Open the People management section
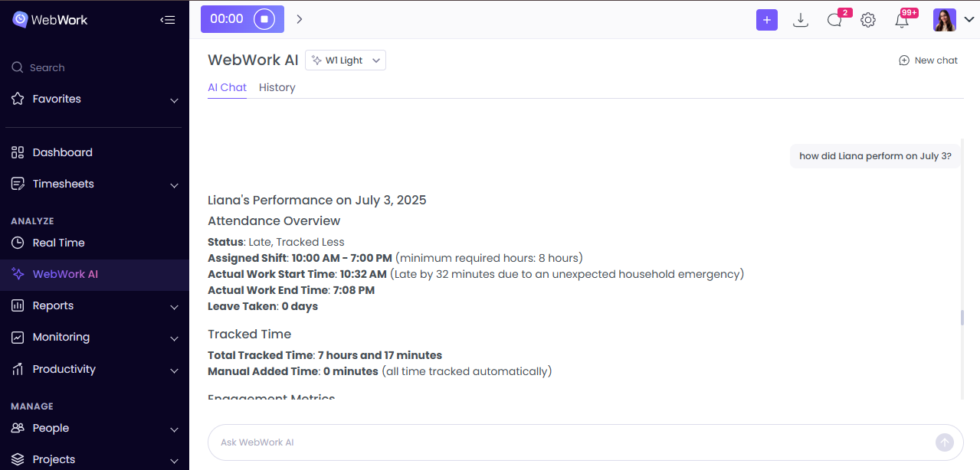 tap(50, 429)
